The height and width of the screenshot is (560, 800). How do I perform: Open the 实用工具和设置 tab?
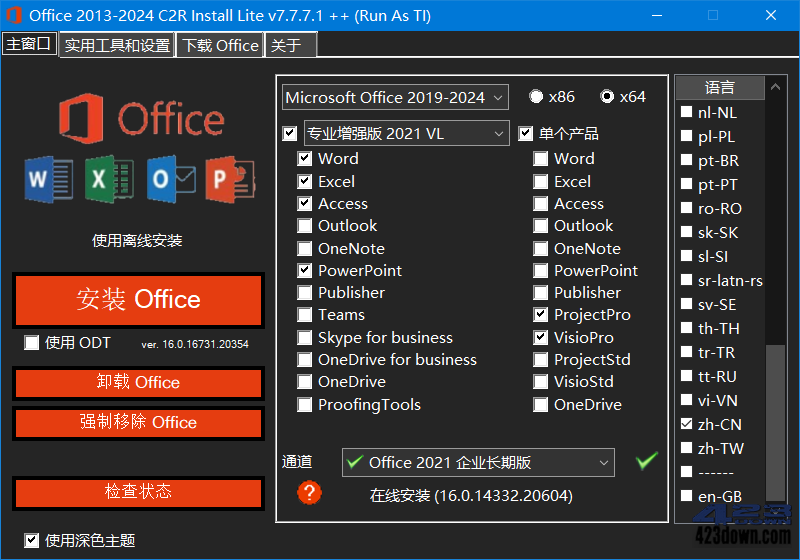click(117, 45)
